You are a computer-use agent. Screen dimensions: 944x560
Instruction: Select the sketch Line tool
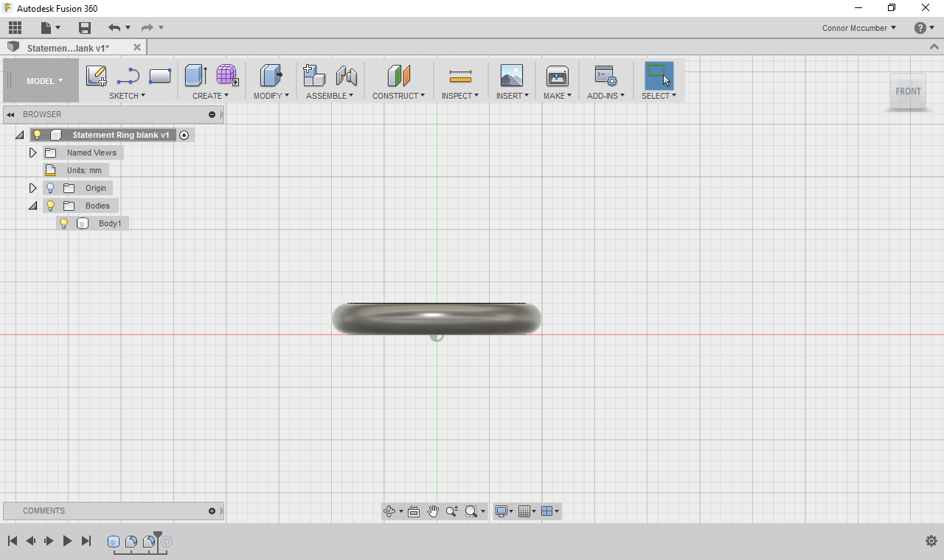click(128, 76)
